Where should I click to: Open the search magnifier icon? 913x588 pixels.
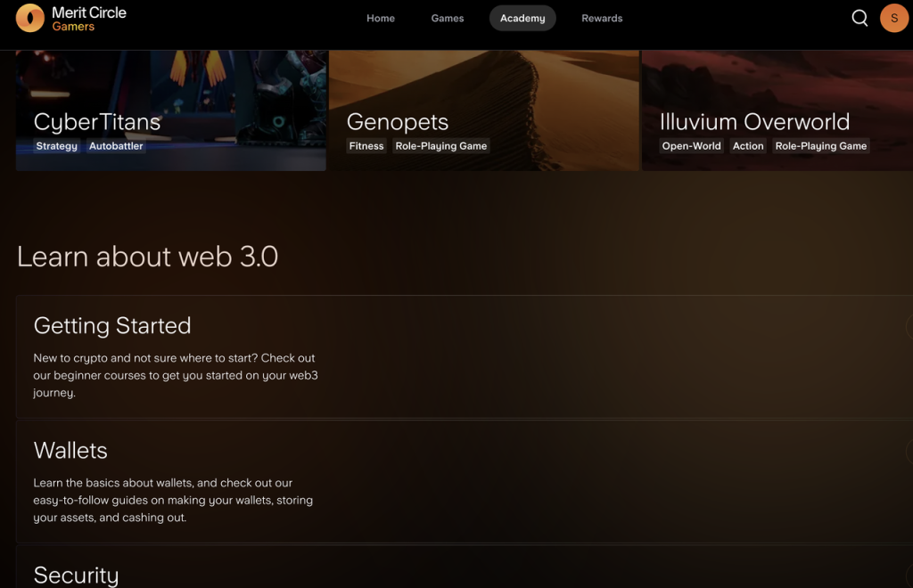(860, 18)
